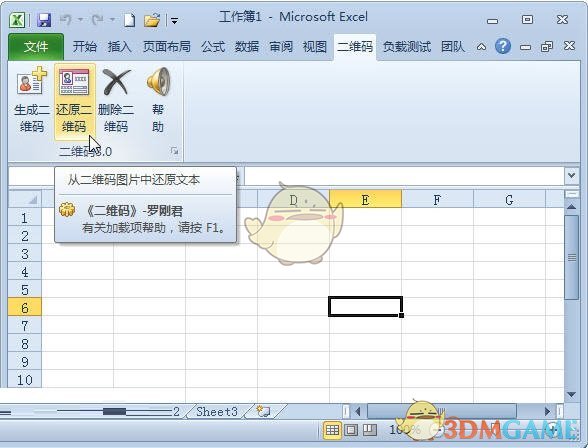This screenshot has width=588, height=448.
Task: Switch to the 负载测试 ribbon tab
Action: point(407,47)
